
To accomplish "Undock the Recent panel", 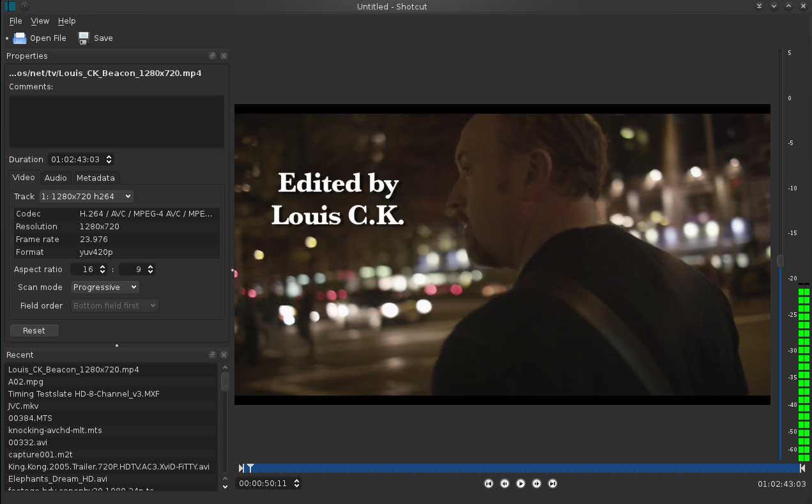I will (x=213, y=355).
